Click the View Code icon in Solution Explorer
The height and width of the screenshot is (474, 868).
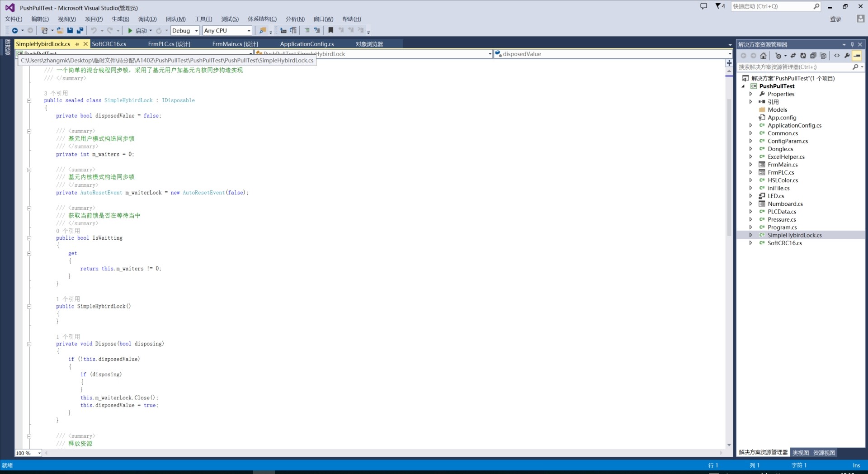click(x=837, y=56)
